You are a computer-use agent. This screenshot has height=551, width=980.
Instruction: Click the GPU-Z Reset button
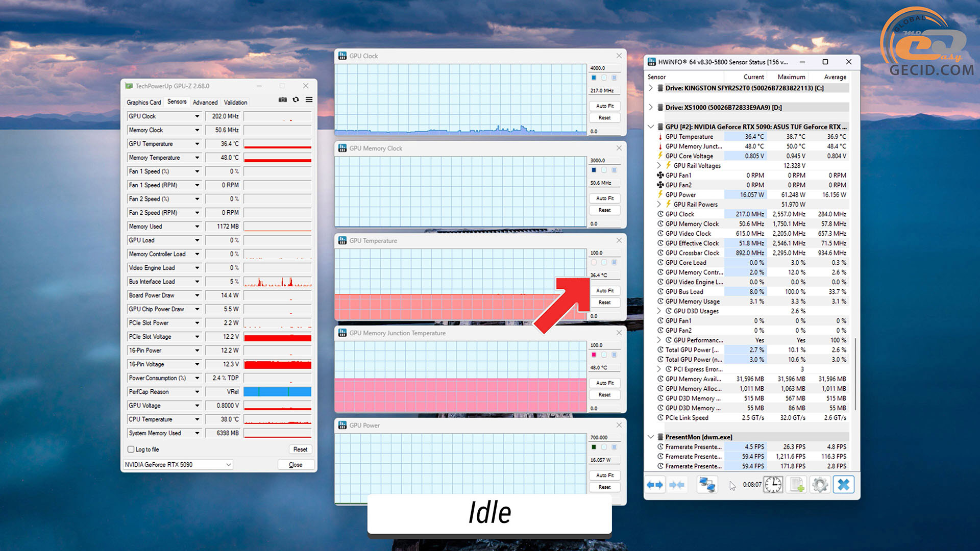300,449
